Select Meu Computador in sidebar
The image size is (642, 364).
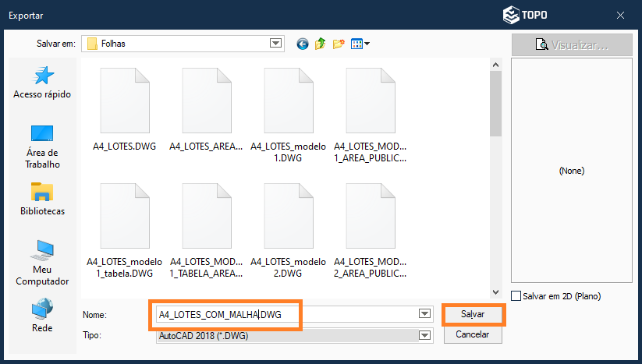tap(42, 263)
